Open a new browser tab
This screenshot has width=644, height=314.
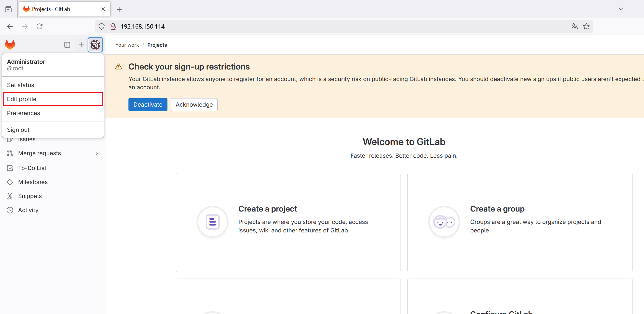pyautogui.click(x=119, y=9)
